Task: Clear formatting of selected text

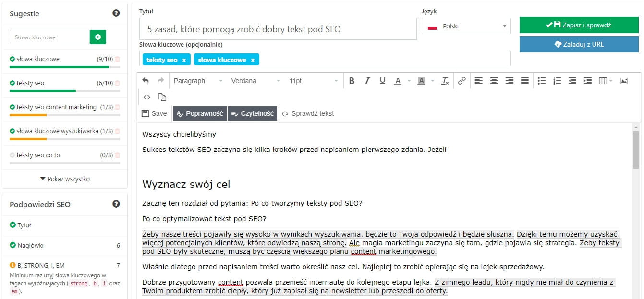Action: click(x=445, y=81)
